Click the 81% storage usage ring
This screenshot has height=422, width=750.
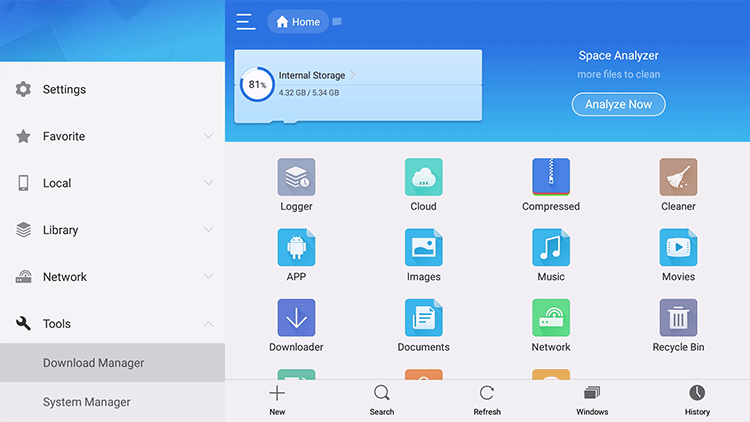257,85
